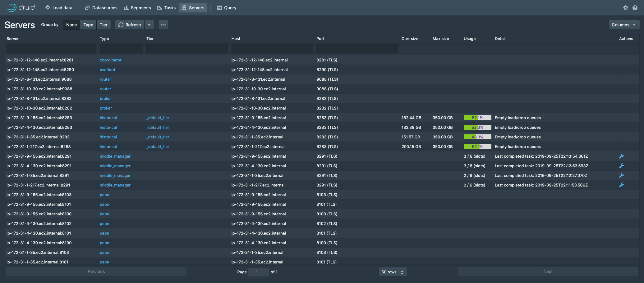The image size is (644, 283).
Task: Group servers by Type
Action: (88, 25)
